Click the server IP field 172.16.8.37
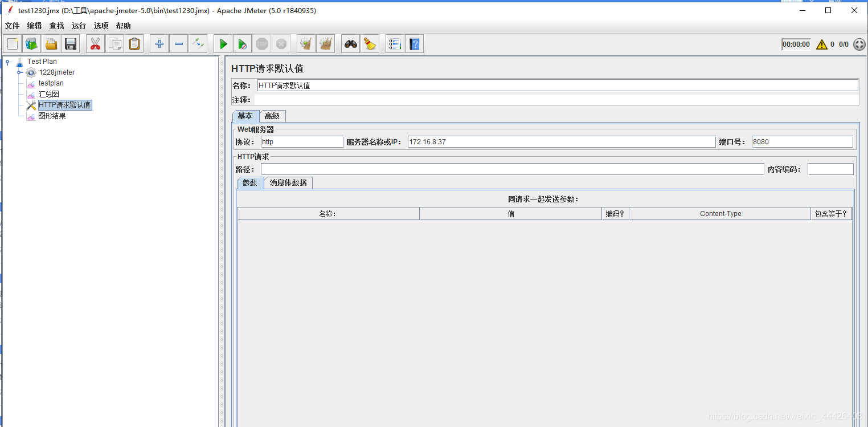 point(562,142)
